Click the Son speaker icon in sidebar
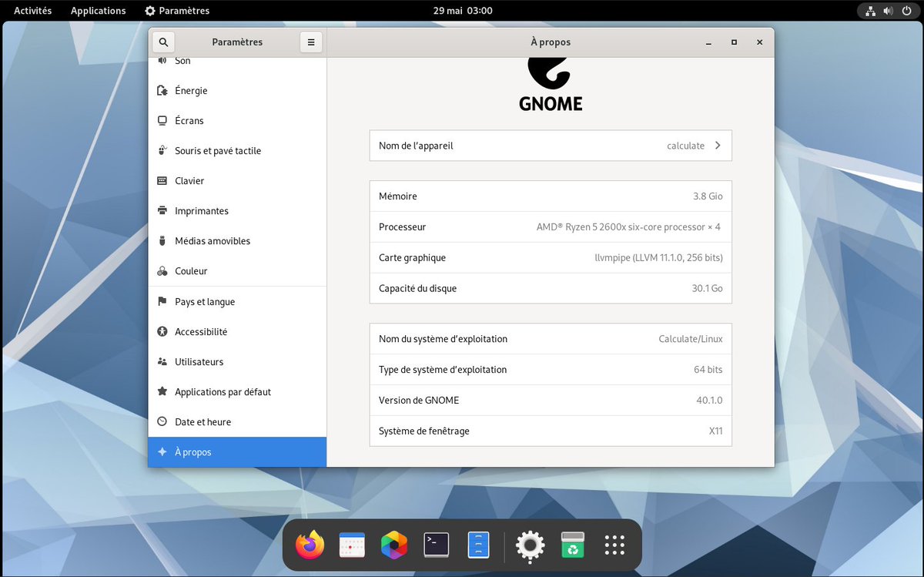 162,60
